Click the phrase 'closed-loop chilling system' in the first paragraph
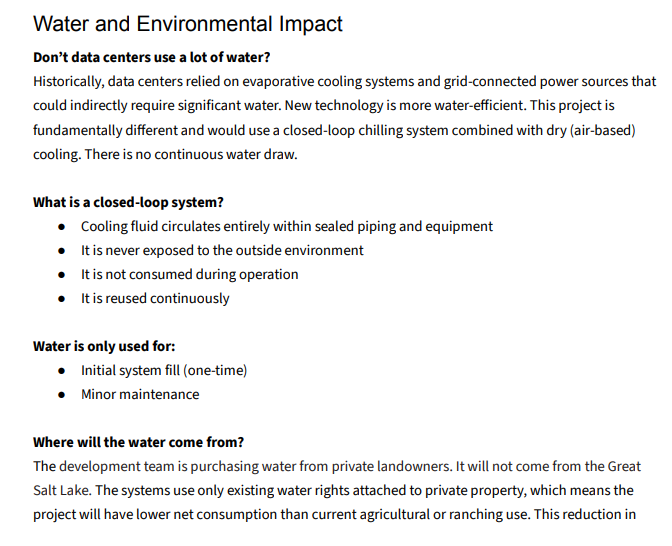Screen dimensions: 672x546 (365, 130)
